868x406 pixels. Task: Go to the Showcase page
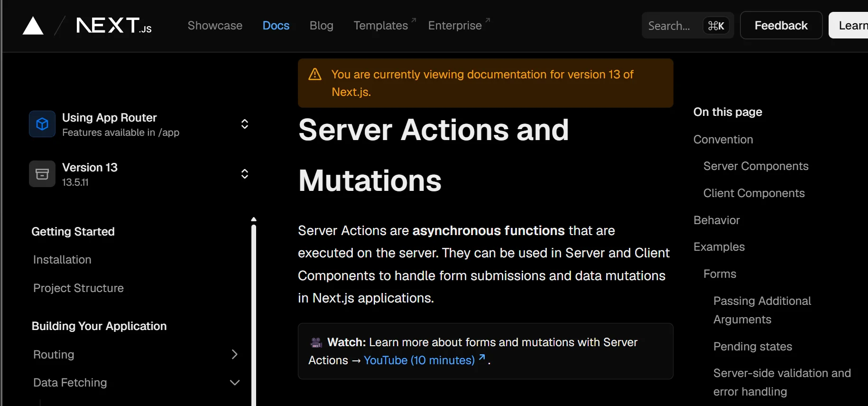click(215, 26)
